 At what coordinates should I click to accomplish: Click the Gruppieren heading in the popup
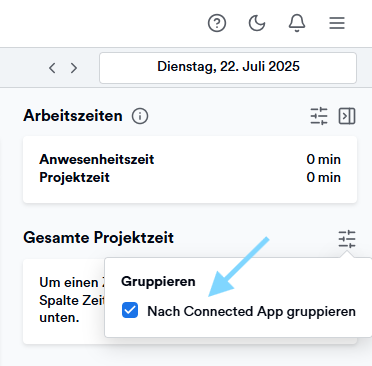click(158, 282)
